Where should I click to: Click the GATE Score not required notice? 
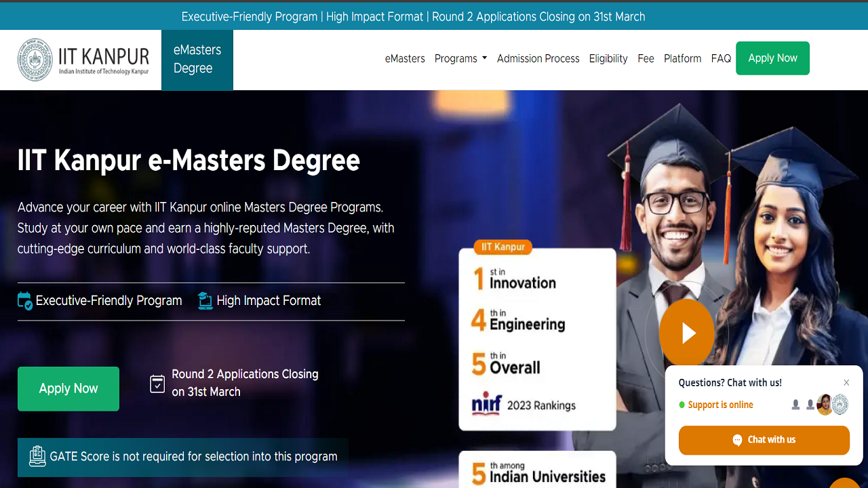(183, 456)
